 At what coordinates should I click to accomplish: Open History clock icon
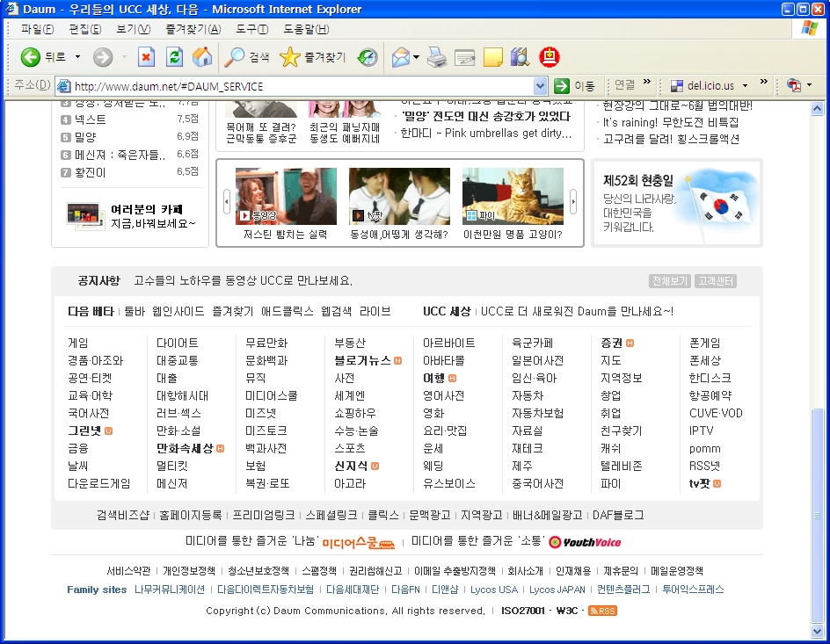click(x=368, y=57)
